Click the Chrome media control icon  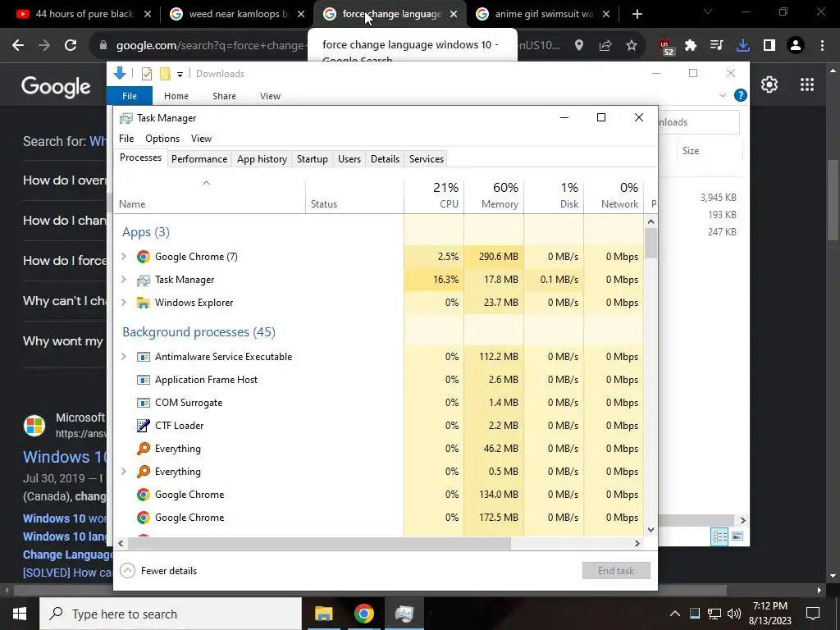click(717, 46)
